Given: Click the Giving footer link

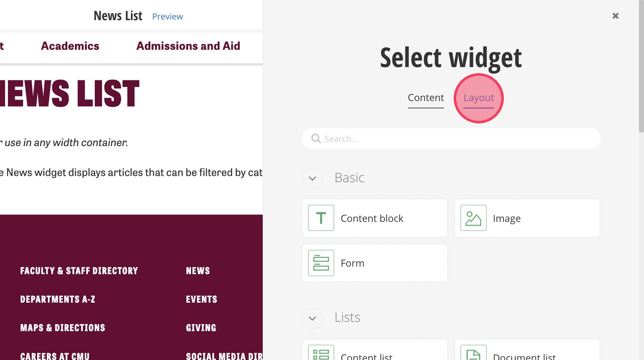Looking at the screenshot, I should coord(201,328).
